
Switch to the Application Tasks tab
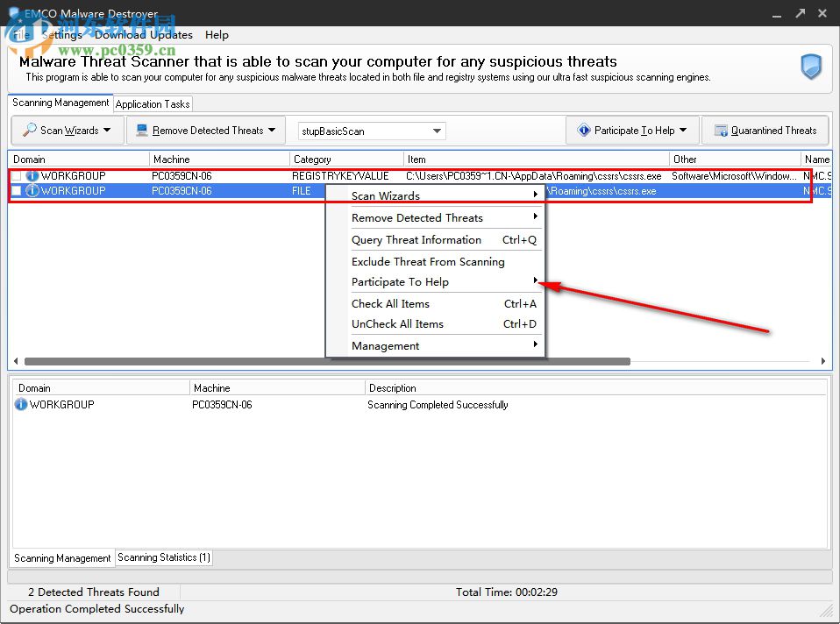(153, 103)
